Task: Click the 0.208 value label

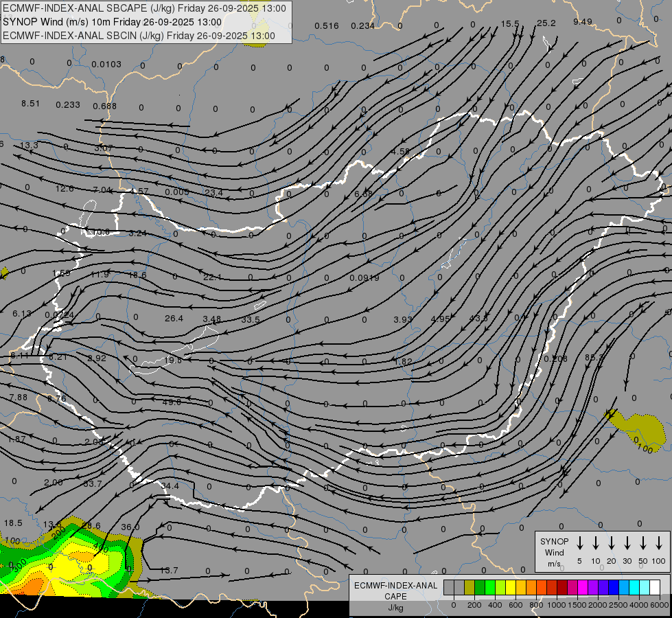Action: click(x=555, y=358)
